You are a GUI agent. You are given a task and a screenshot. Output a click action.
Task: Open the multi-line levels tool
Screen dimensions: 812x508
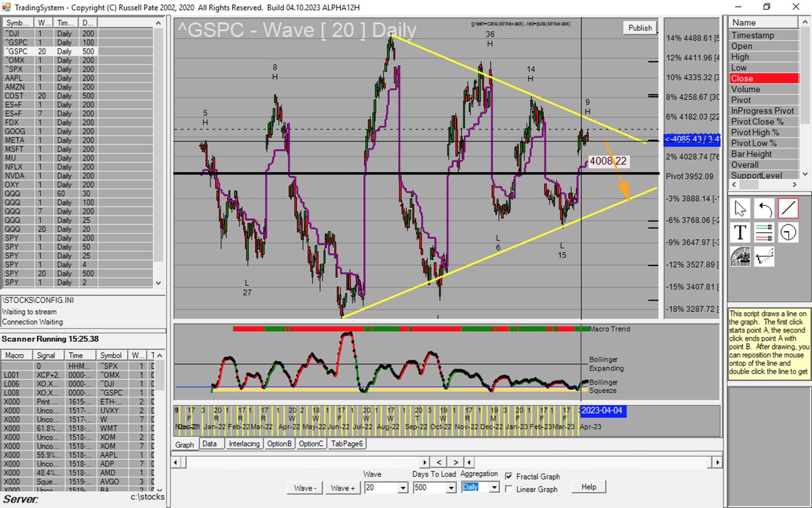point(765,232)
